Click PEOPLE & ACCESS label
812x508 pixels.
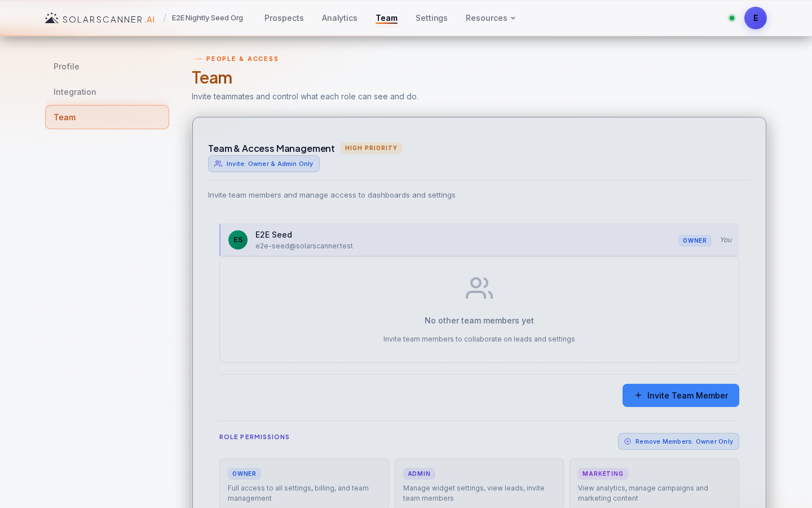point(242,59)
